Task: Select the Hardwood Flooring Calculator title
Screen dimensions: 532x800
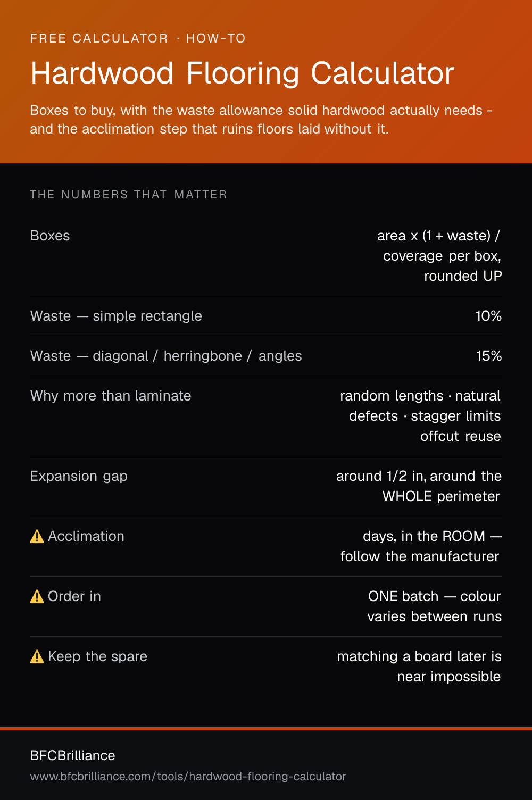Action: point(243,73)
